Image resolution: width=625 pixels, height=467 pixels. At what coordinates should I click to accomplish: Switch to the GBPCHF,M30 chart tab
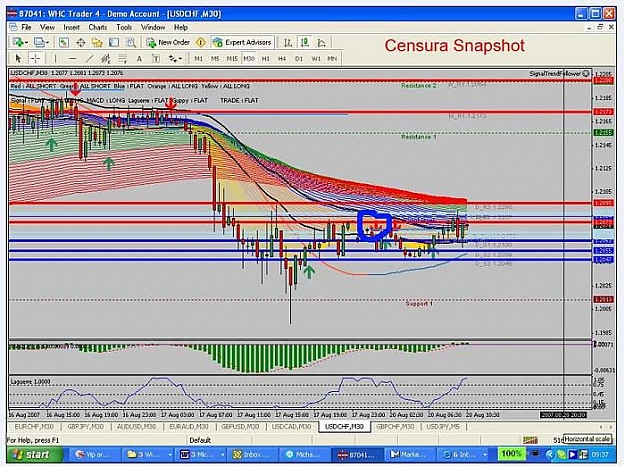click(x=395, y=427)
